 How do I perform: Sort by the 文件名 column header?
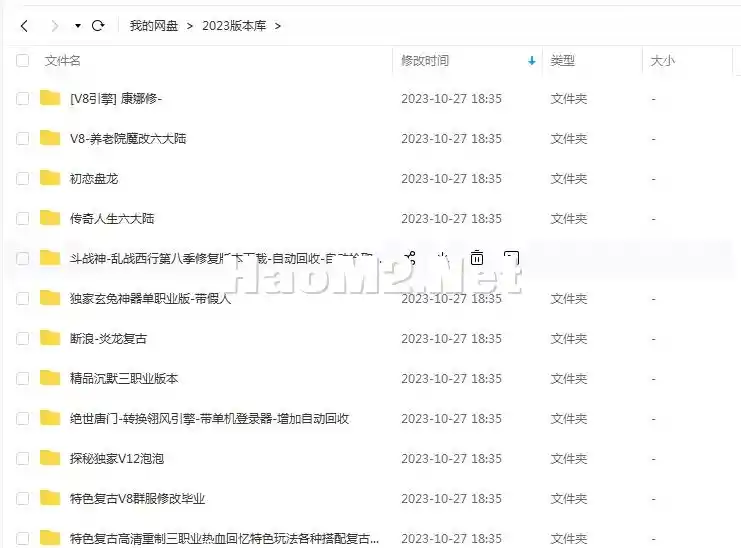tap(62, 60)
